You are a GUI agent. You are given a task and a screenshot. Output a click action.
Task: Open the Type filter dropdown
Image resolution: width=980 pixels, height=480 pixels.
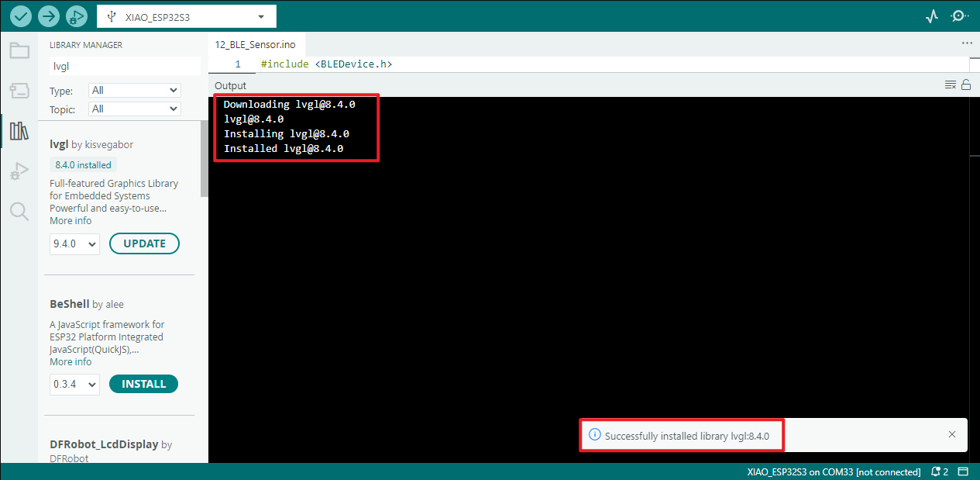click(x=134, y=91)
